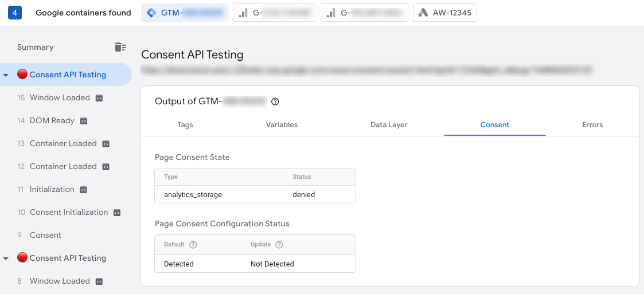Collapse the second Consent API Testing group
Image resolution: width=644 pixels, height=294 pixels.
point(6,258)
